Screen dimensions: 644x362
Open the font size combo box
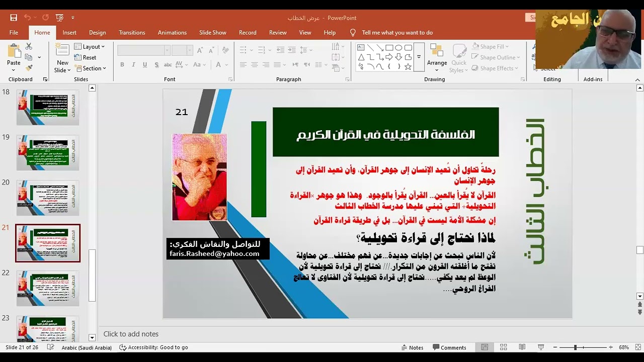pyautogui.click(x=182, y=50)
